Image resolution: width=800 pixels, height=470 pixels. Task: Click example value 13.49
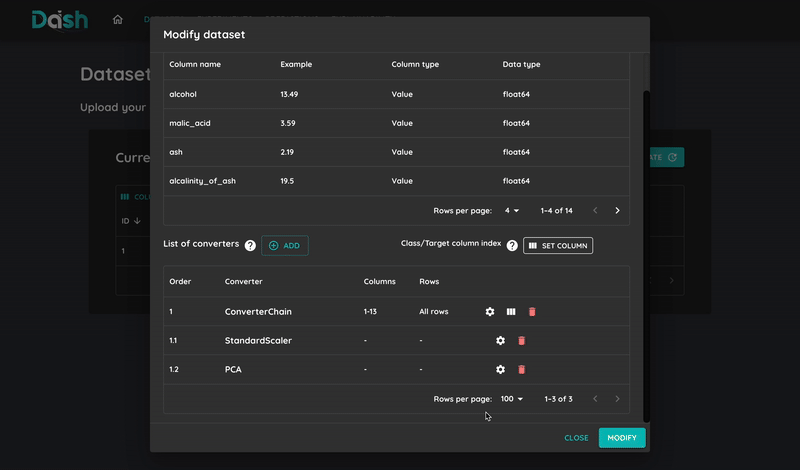point(289,94)
